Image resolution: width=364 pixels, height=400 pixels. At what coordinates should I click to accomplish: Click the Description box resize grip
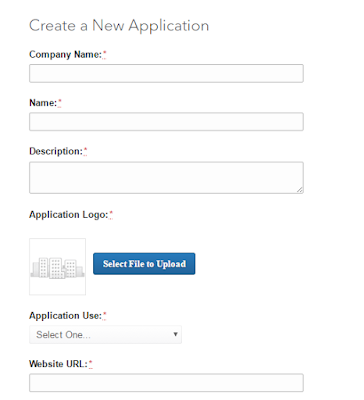click(300, 190)
